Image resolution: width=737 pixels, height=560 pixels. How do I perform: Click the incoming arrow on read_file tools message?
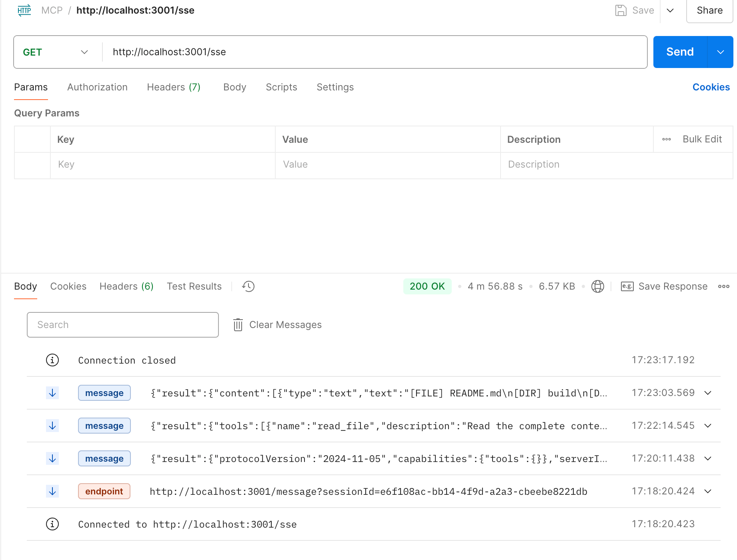(x=52, y=426)
